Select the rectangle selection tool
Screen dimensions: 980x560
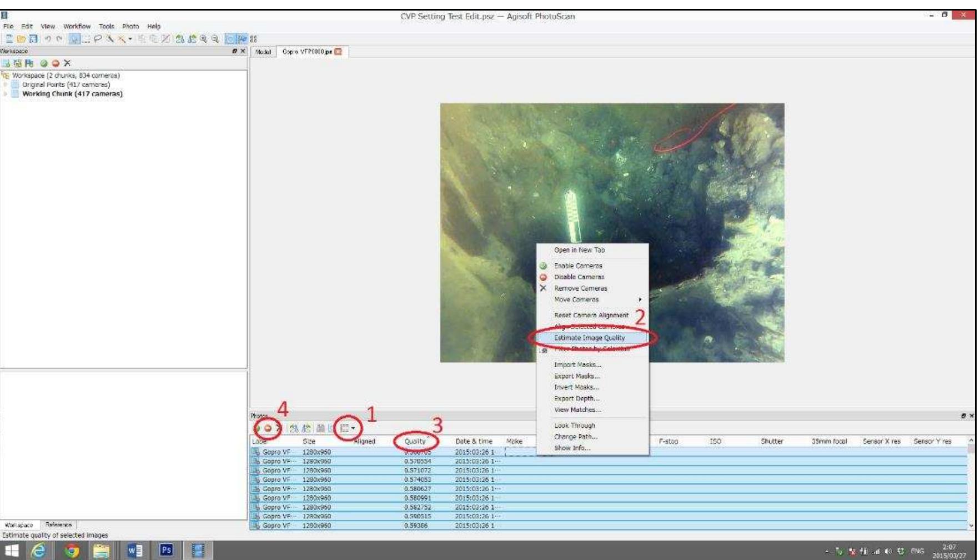tap(86, 39)
